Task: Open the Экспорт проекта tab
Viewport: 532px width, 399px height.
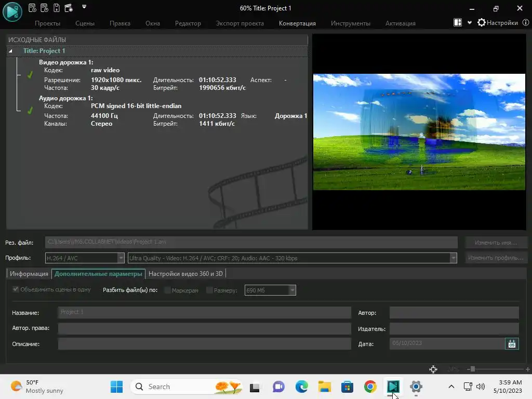Action: click(x=240, y=23)
